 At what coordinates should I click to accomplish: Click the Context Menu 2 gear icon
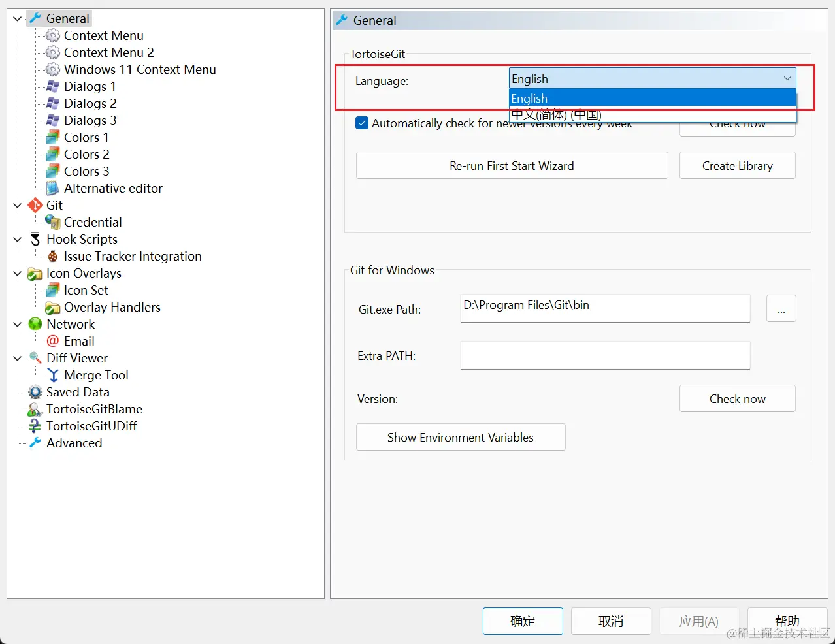(x=53, y=52)
